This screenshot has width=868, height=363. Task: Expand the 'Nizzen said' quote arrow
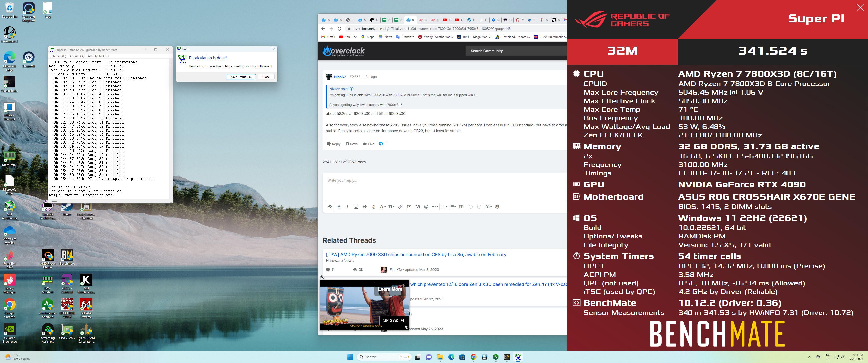[x=351, y=89]
